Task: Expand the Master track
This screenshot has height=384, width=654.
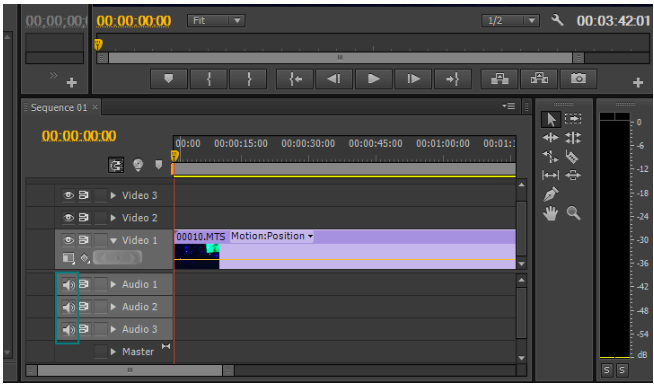Action: (x=113, y=351)
